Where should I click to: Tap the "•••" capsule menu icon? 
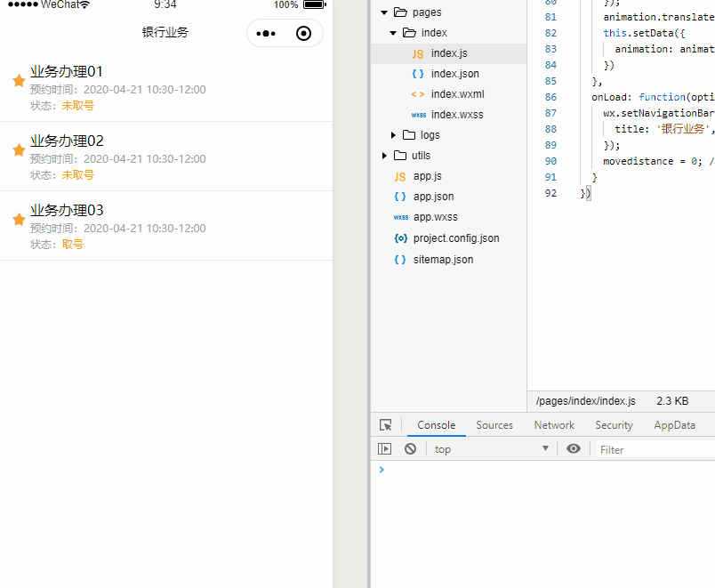(265, 33)
